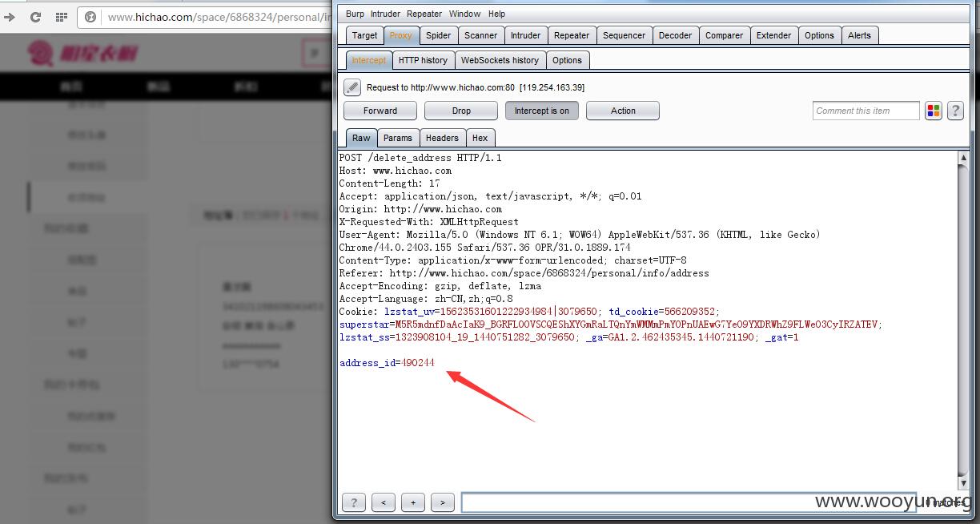980x524 pixels.
Task: Click the Host: www.hichao.com header line
Action: pos(396,171)
